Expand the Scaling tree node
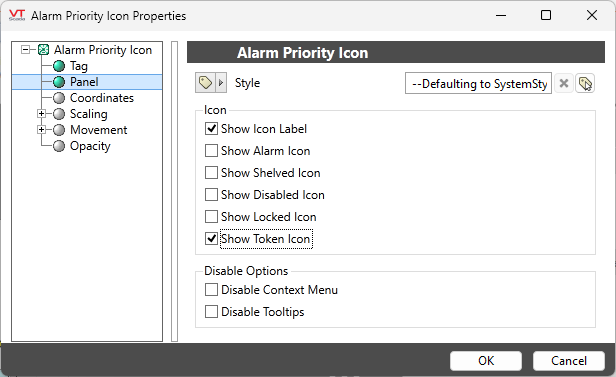This screenshot has width=616, height=377. (41, 114)
